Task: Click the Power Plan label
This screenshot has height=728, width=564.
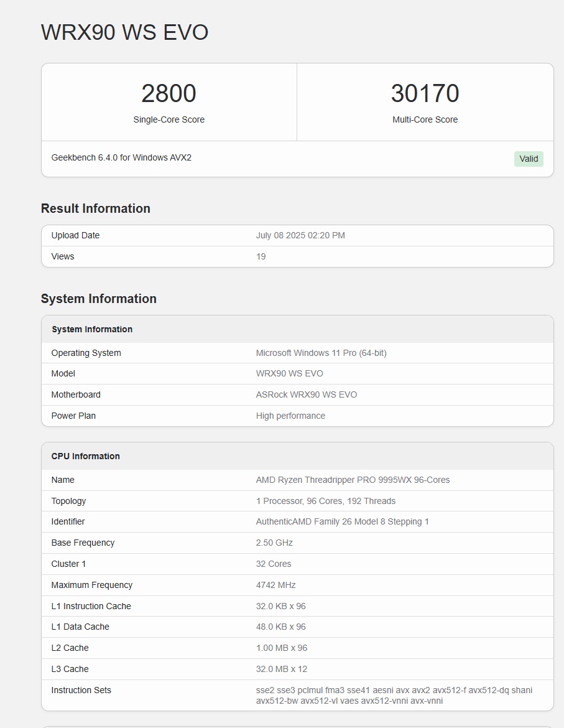Action: (74, 416)
